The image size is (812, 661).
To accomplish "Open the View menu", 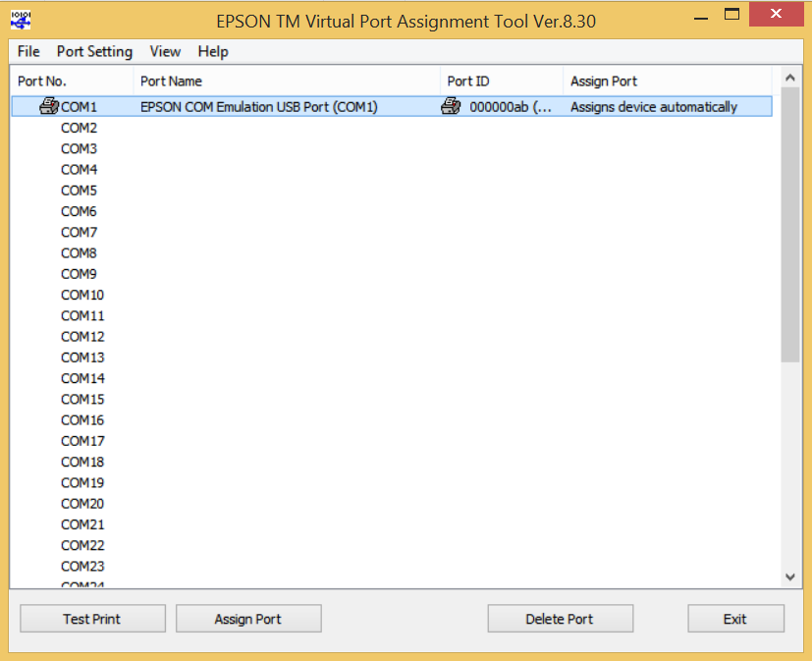I will click(x=165, y=51).
